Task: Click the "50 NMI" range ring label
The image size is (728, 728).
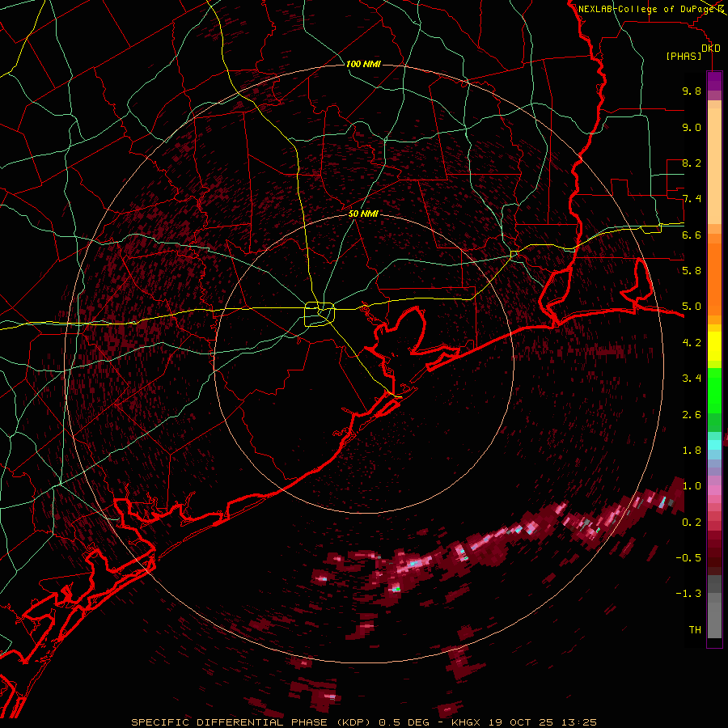Action: pyautogui.click(x=363, y=214)
